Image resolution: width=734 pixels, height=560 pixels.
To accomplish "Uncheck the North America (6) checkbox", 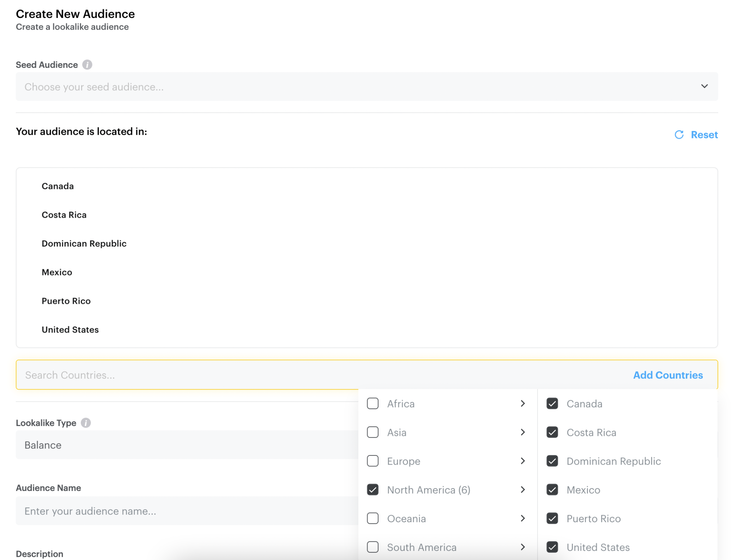I will (x=373, y=490).
